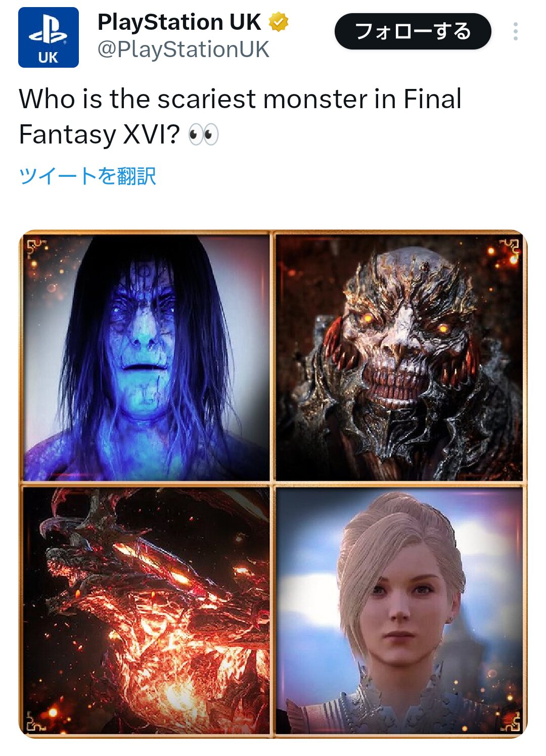Click the ツイートを翻訳 translate link
This screenshot has width=546, height=756.
(x=87, y=176)
